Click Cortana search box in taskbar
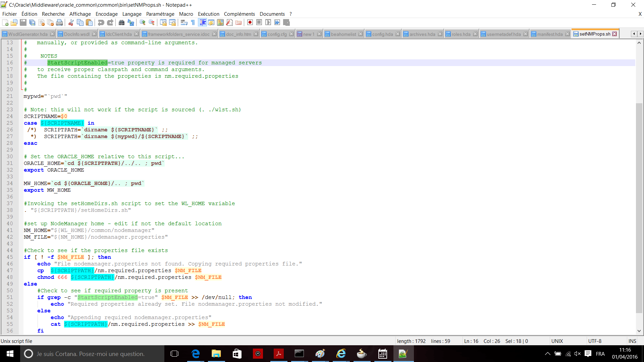Viewport: 644px width, 362px height. 91,354
